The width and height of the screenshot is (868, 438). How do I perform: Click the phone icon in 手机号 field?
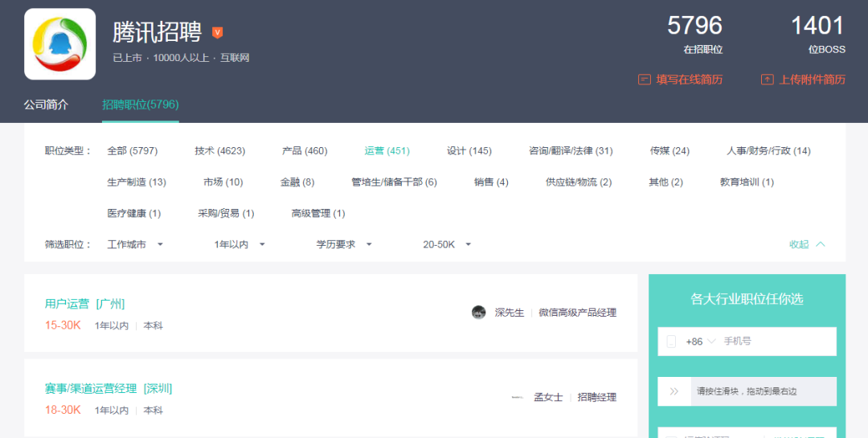tap(671, 342)
